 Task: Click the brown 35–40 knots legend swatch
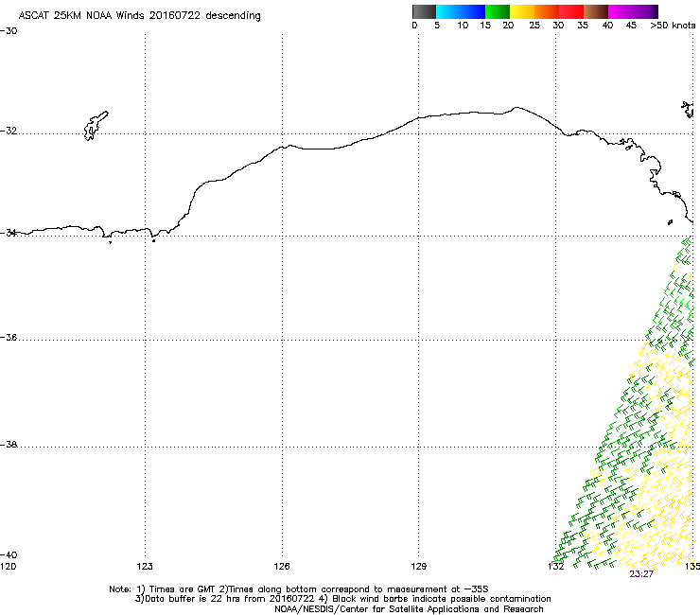click(596, 11)
